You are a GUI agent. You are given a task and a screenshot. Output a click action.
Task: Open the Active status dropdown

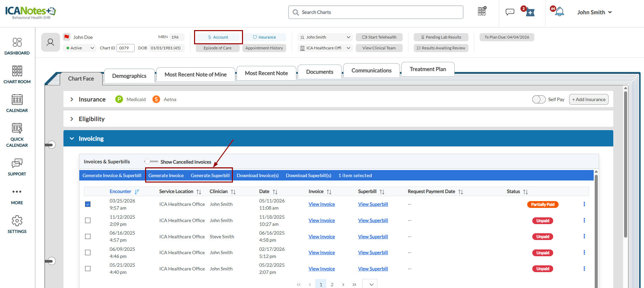click(x=80, y=48)
